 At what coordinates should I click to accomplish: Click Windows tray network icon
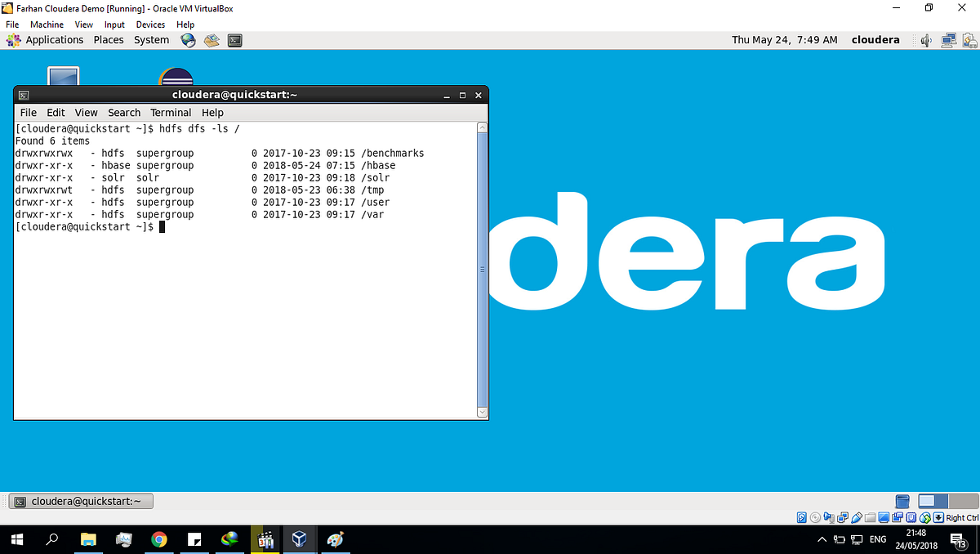click(x=857, y=539)
